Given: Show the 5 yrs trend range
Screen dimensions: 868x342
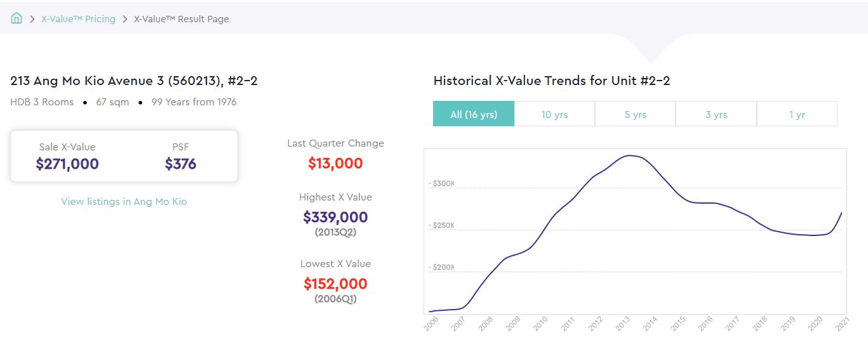Looking at the screenshot, I should click(635, 114).
